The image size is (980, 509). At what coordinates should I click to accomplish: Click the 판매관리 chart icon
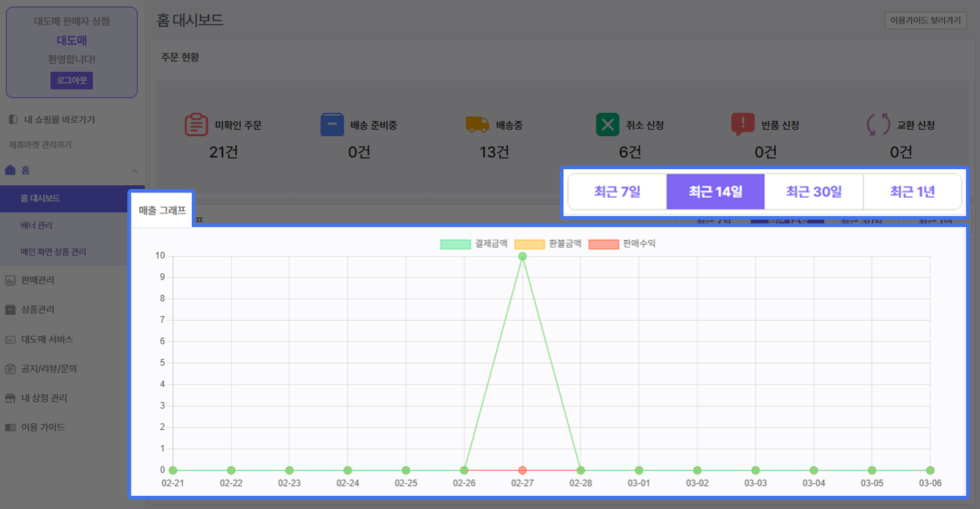[x=10, y=280]
